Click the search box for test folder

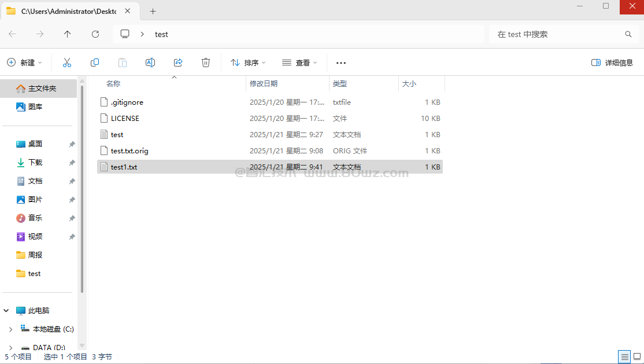558,34
